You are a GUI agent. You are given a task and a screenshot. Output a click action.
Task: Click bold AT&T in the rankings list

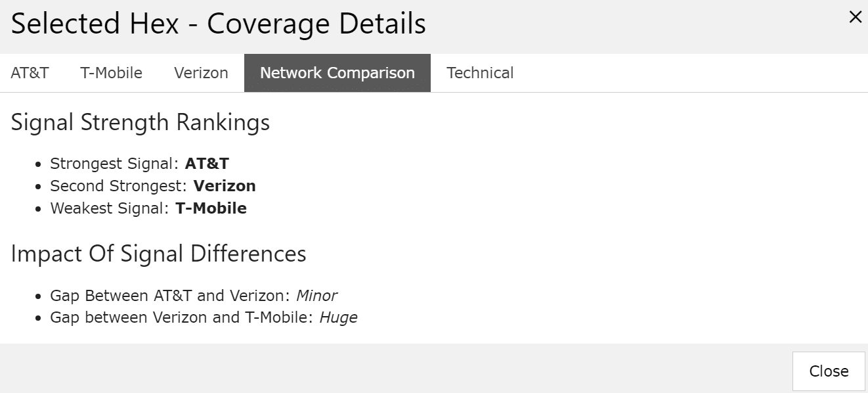[x=207, y=164]
